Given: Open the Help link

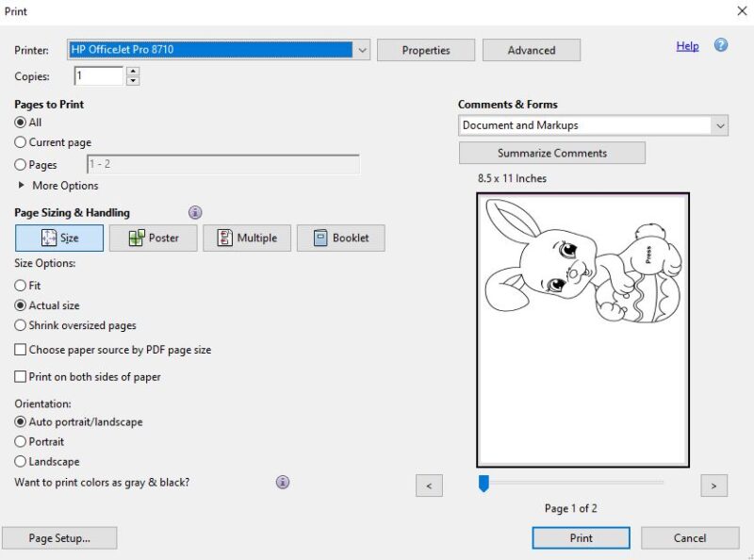Looking at the screenshot, I should 687,45.
